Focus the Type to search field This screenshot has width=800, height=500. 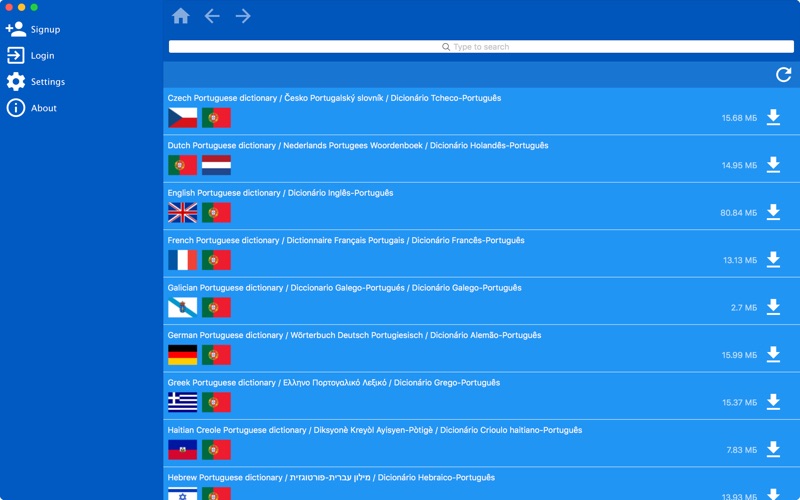pos(481,46)
